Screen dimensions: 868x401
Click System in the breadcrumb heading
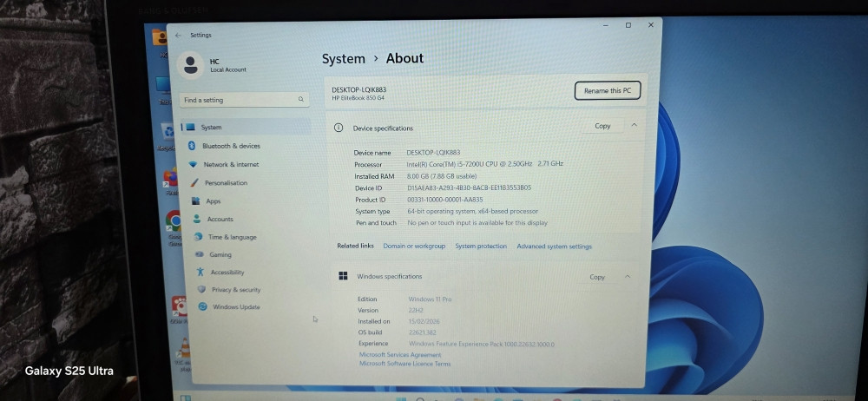tap(344, 59)
